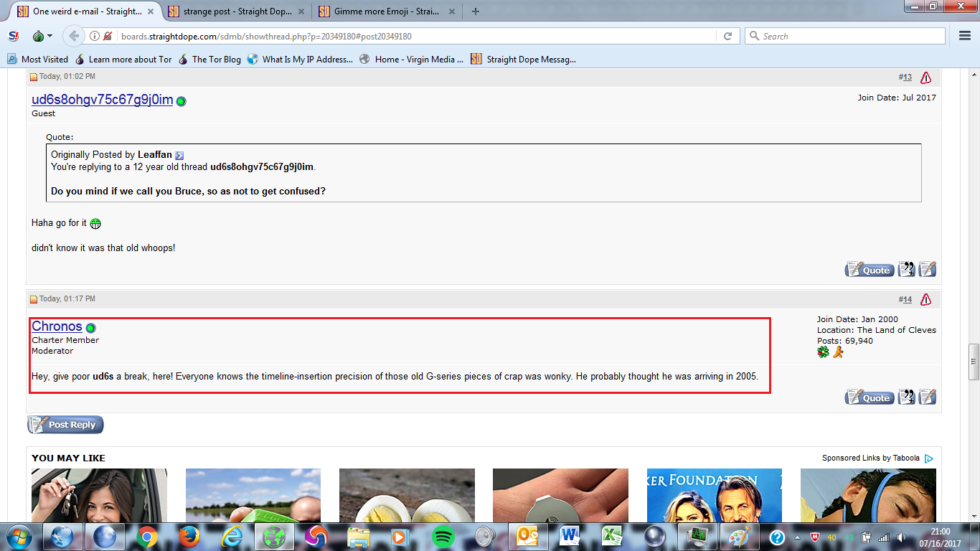The width and height of the screenshot is (980, 551).
Task: Open the Firefox hamburger menu
Action: tap(964, 35)
